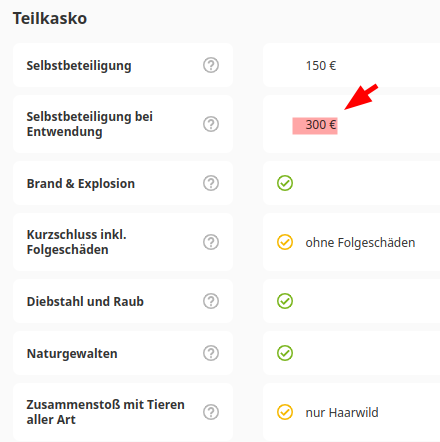The width and height of the screenshot is (440, 442).
Task: Show help for Zusammenstoß mit Tieren
Action: click(x=211, y=412)
